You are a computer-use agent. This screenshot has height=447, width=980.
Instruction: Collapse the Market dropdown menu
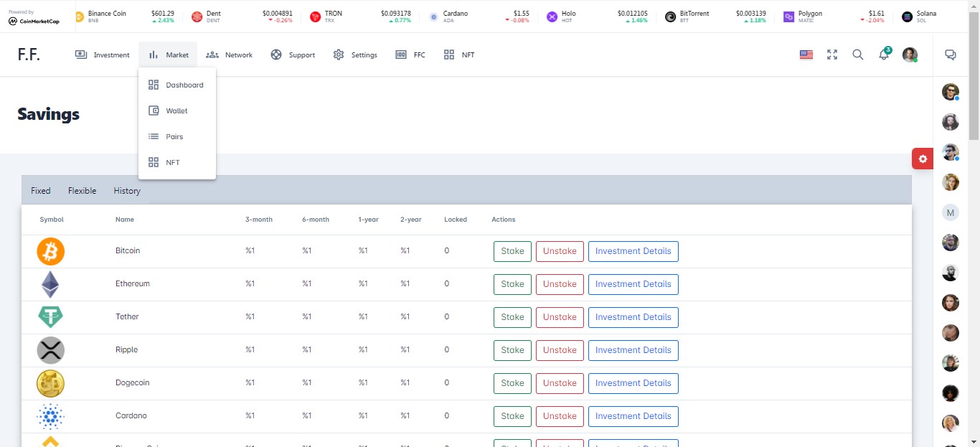(x=168, y=55)
